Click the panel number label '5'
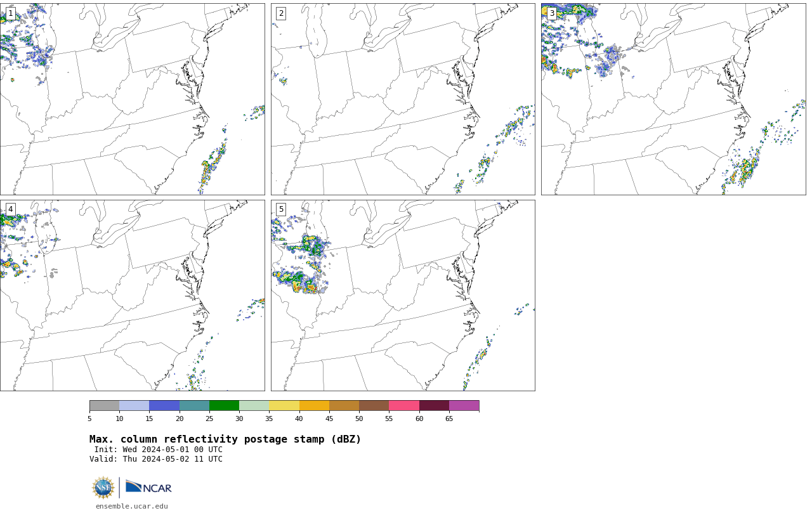812x513 pixels. click(x=281, y=209)
